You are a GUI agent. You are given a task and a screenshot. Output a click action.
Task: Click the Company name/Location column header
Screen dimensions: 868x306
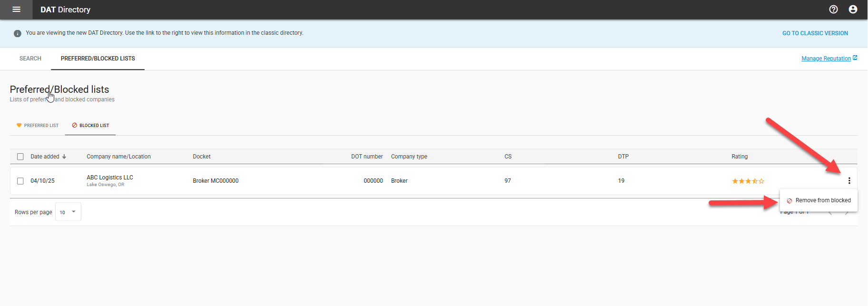[x=118, y=157]
